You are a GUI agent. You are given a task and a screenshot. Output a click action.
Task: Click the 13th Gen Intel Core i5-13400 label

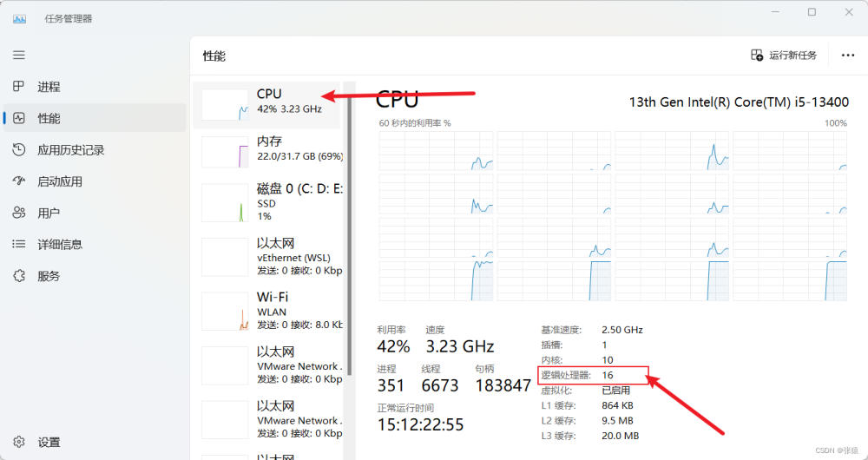(x=739, y=102)
